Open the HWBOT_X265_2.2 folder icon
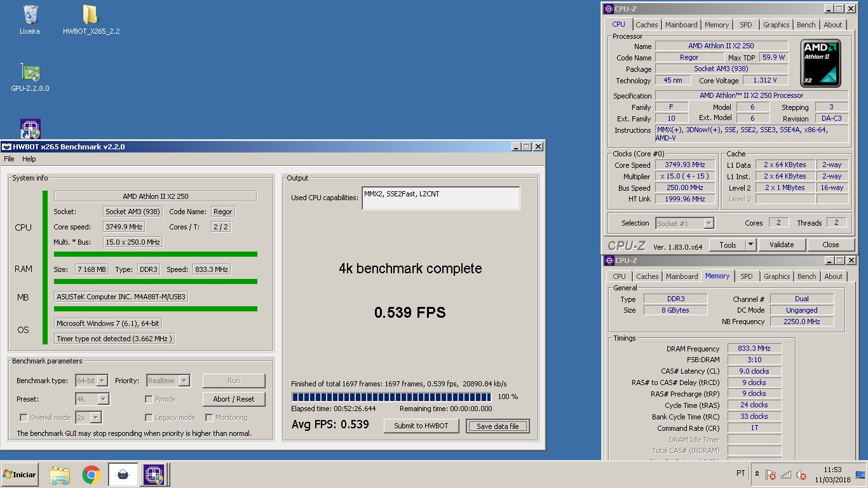The height and width of the screenshot is (488, 868). [x=91, y=19]
